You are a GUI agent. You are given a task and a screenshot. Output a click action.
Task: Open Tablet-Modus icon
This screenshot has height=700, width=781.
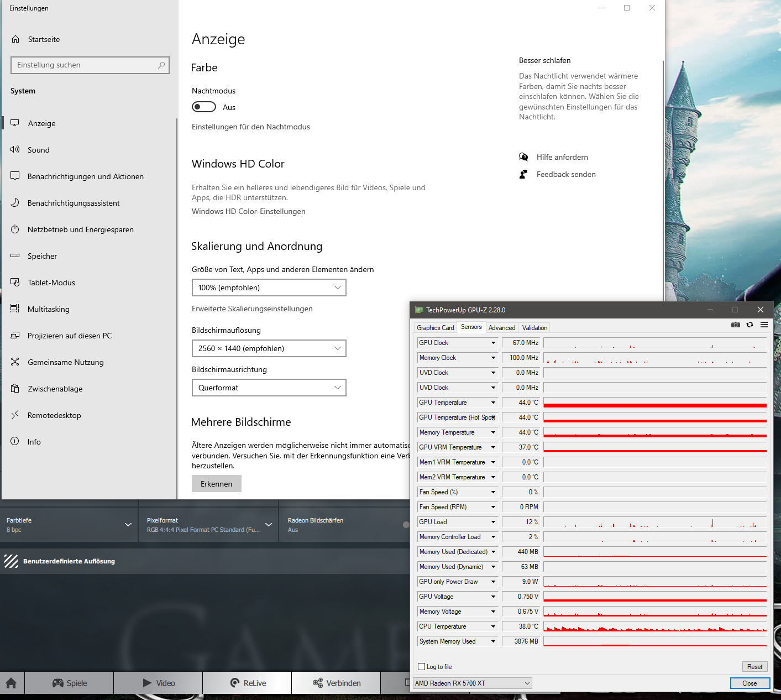15,282
